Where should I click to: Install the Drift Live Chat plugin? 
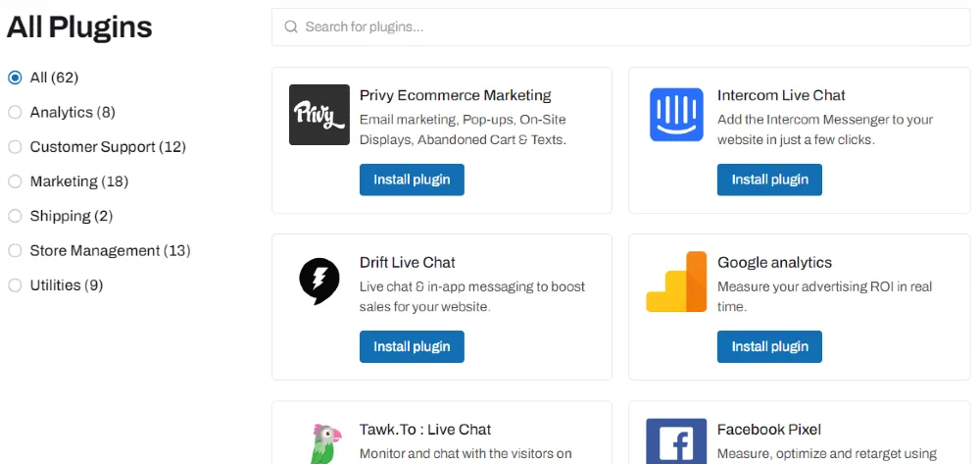412,346
